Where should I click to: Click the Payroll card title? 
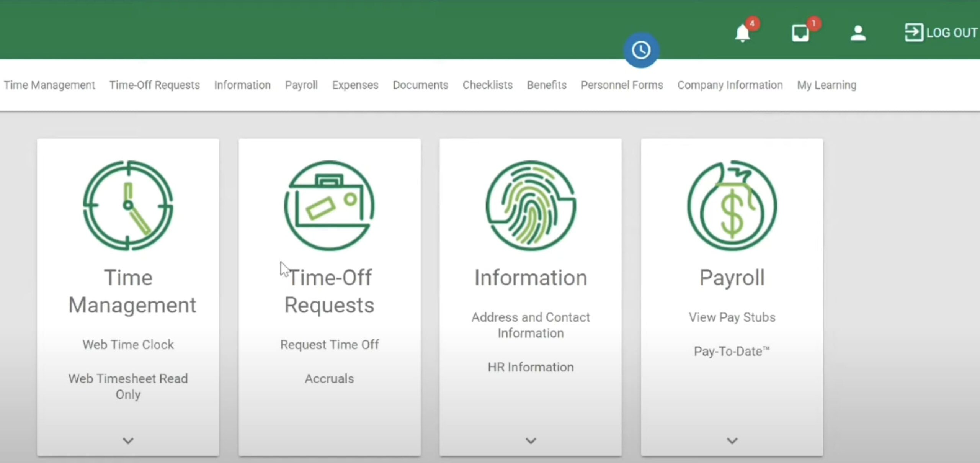point(732,278)
